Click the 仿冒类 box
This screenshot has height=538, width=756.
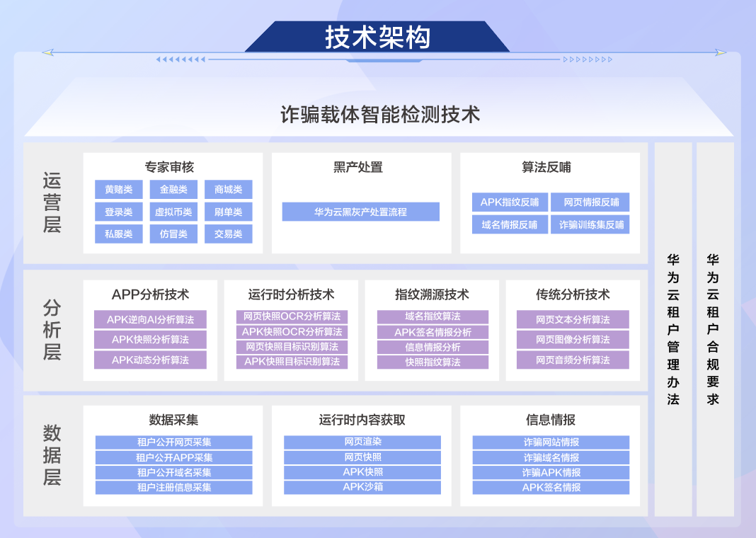pyautogui.click(x=173, y=234)
